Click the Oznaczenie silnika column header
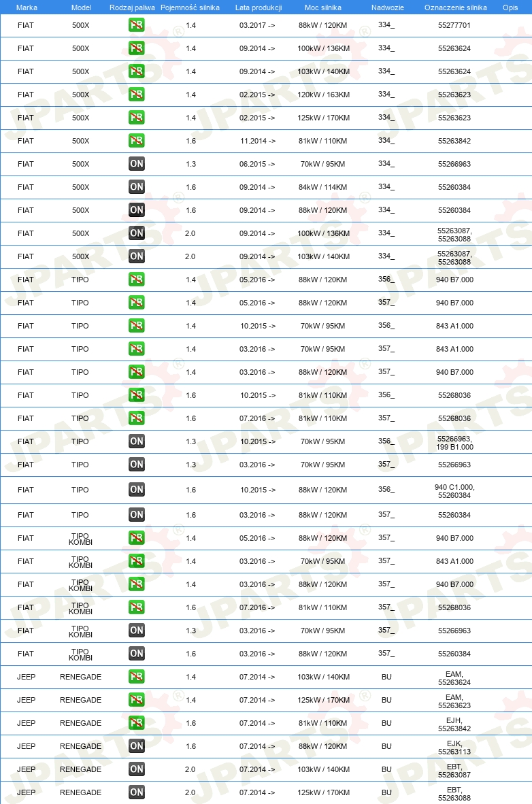The width and height of the screenshot is (532, 804). [x=456, y=7]
